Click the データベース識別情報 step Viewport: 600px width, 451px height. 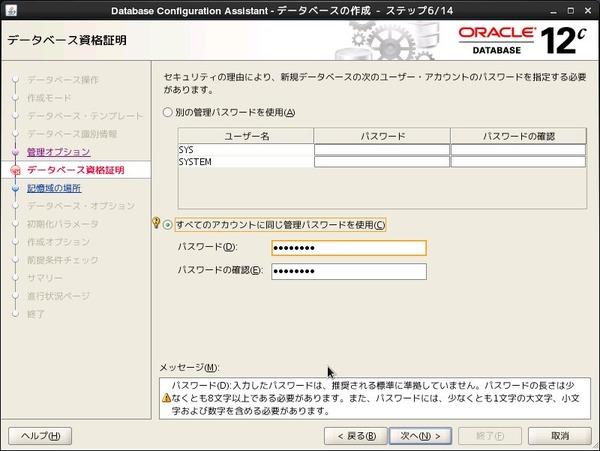(x=72, y=134)
